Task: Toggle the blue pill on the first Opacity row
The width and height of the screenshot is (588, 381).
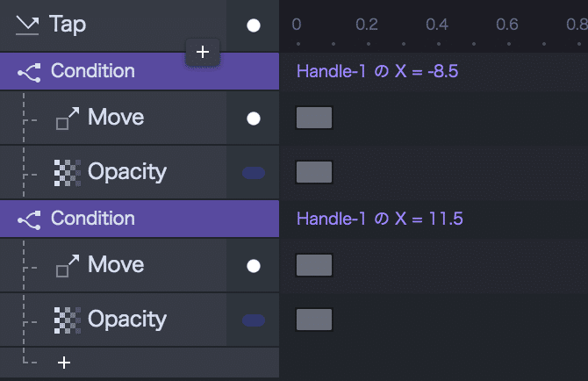Action: coord(254,173)
